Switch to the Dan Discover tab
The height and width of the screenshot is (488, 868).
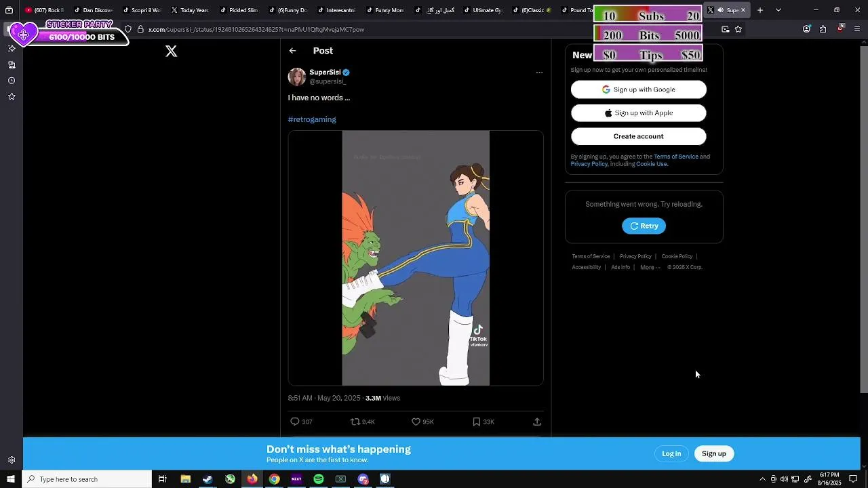point(94,10)
